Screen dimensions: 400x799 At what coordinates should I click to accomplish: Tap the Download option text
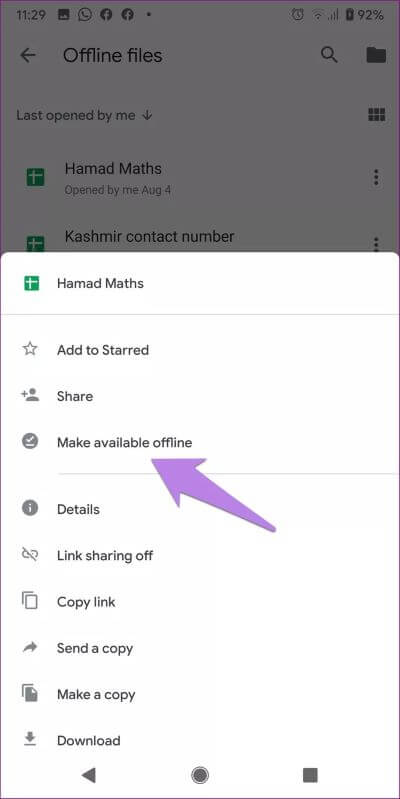click(x=89, y=740)
